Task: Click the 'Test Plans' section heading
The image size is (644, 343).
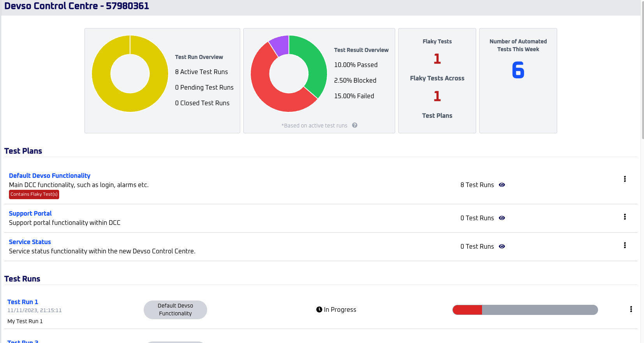Action: (x=23, y=151)
